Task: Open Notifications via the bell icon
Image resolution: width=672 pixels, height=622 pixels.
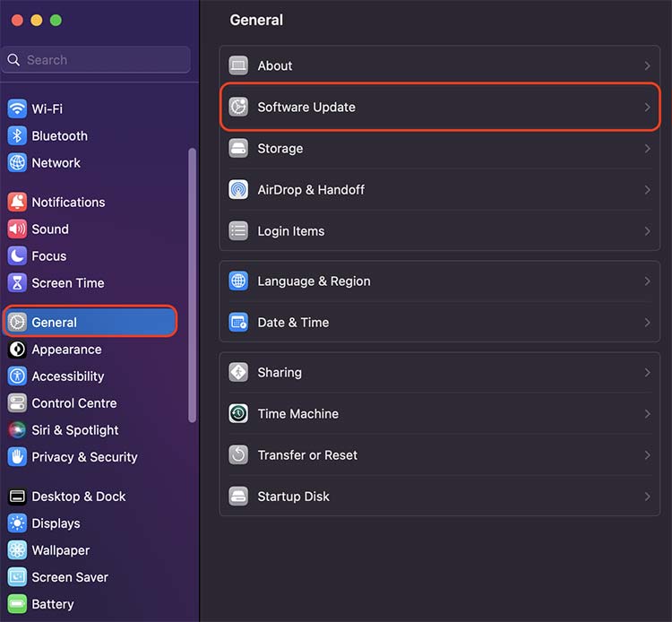Action: 17,202
